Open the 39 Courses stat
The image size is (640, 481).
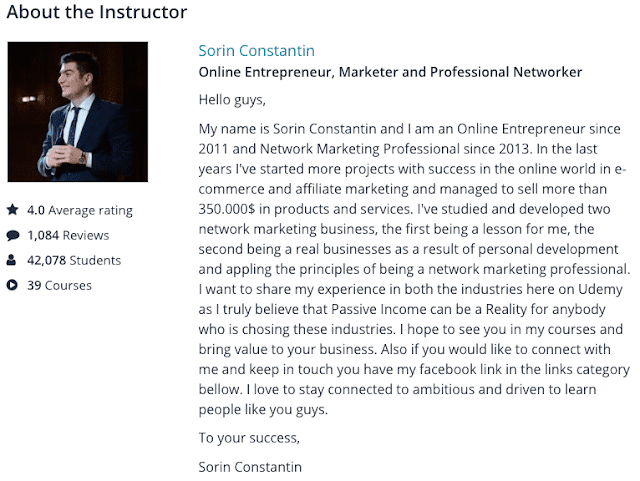[59, 286]
